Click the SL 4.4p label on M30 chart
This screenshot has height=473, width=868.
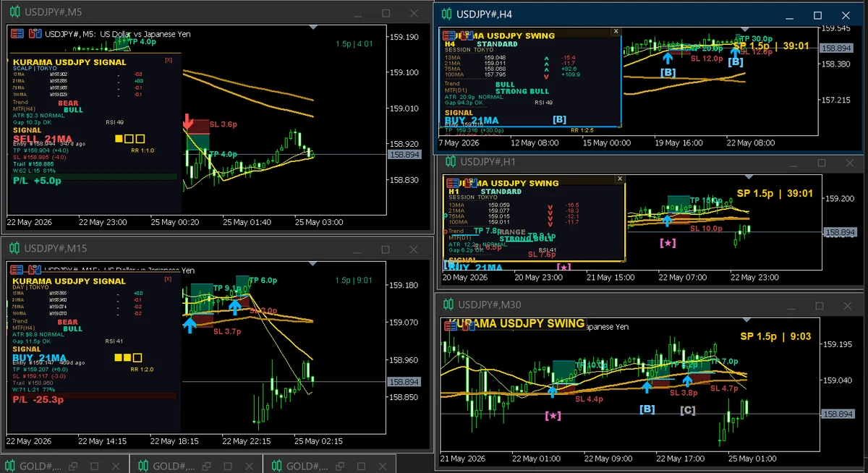pos(589,399)
